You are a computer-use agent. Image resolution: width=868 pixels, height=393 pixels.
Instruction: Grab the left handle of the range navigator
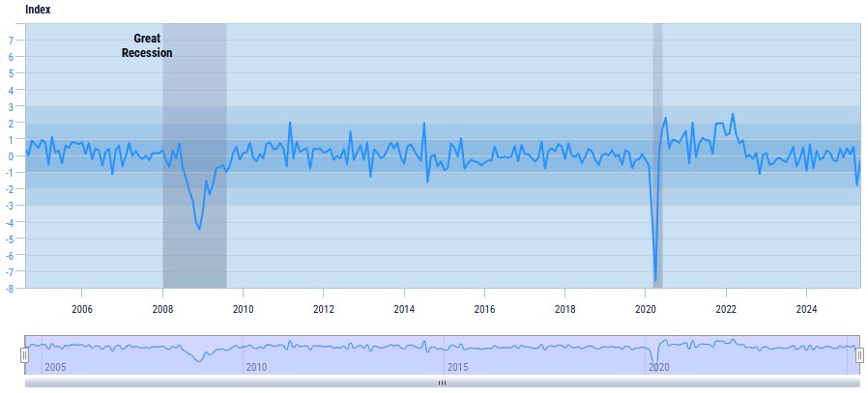24,355
